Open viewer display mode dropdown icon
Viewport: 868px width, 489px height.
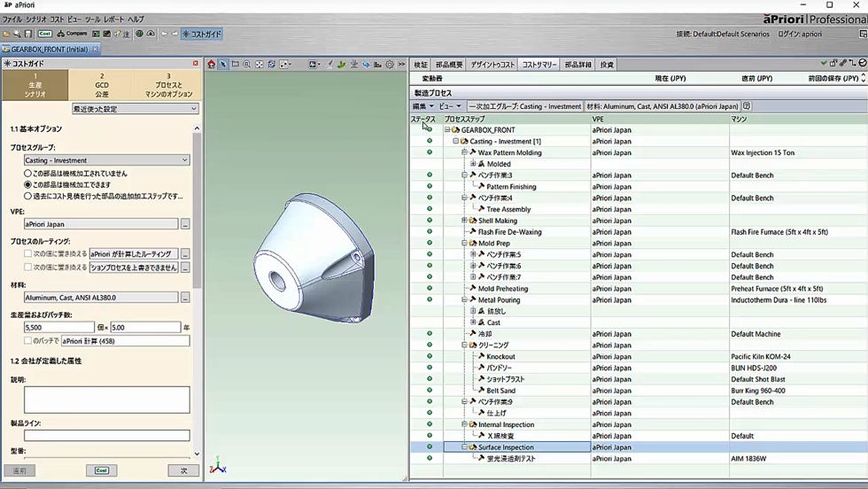coord(314,65)
